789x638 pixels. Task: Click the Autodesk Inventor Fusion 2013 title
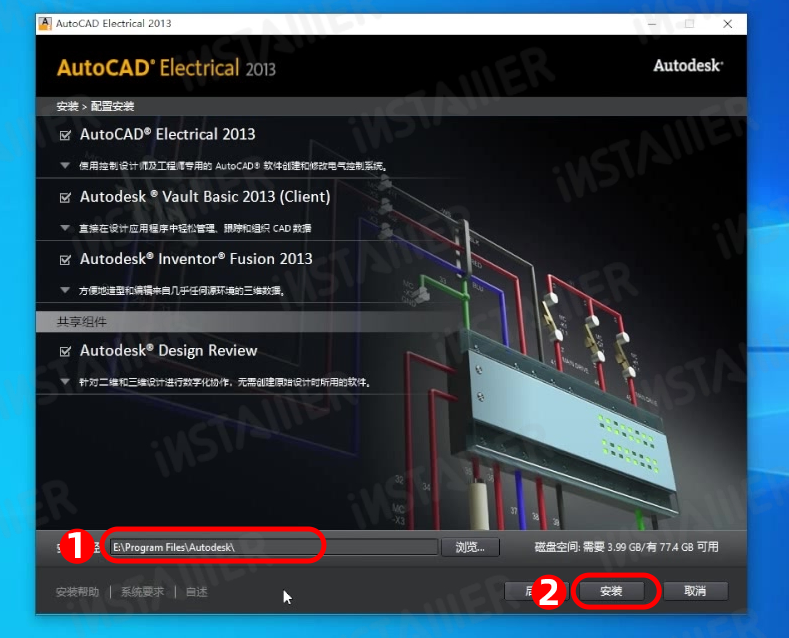click(x=196, y=259)
